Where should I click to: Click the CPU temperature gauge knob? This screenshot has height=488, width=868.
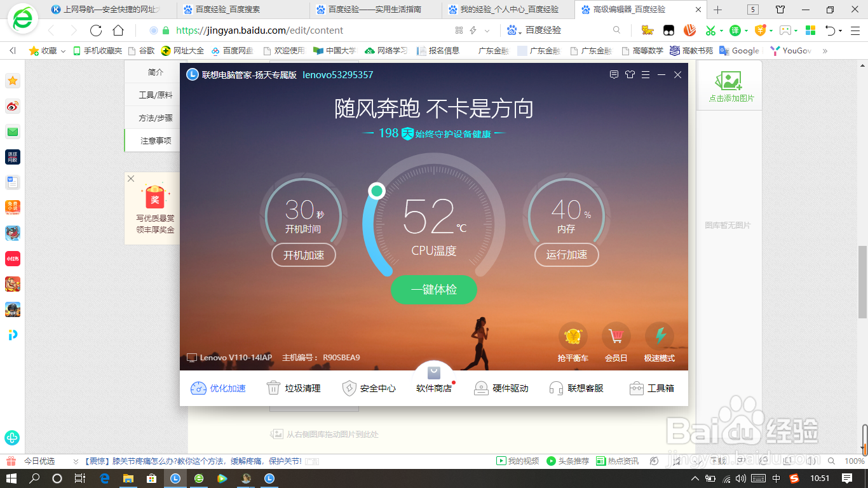pyautogui.click(x=377, y=191)
